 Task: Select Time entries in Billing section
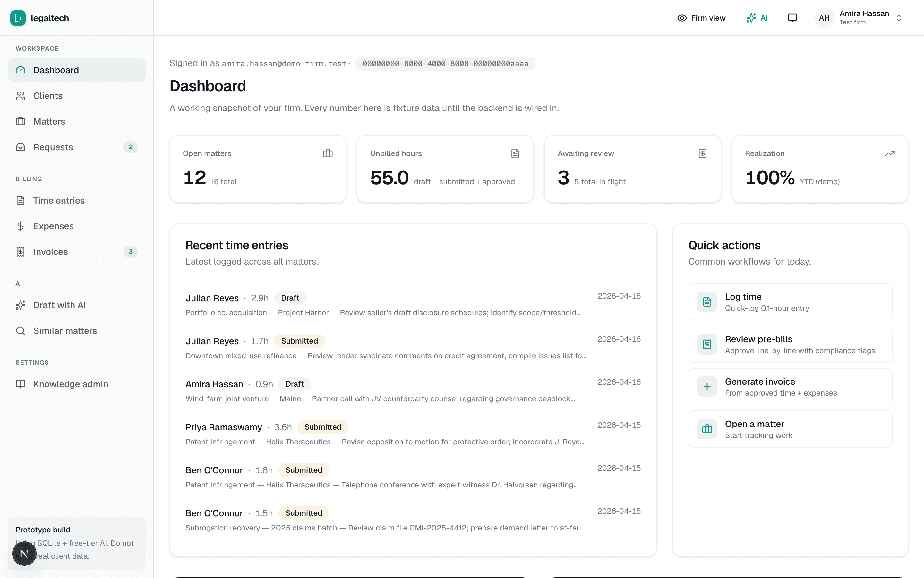click(x=76, y=200)
